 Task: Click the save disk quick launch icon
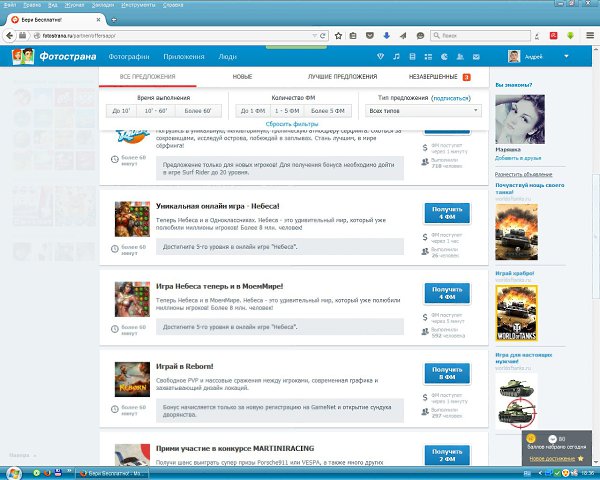[x=58, y=473]
